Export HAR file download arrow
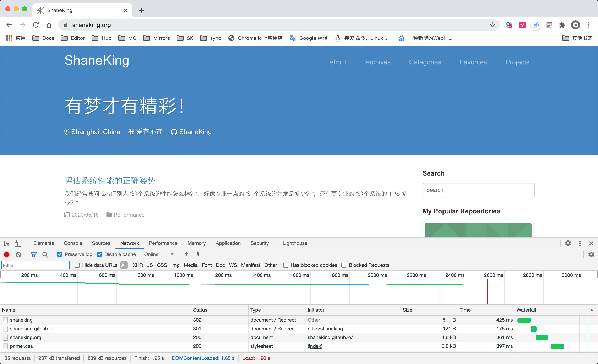This screenshot has width=598, height=364. pyautogui.click(x=198, y=254)
